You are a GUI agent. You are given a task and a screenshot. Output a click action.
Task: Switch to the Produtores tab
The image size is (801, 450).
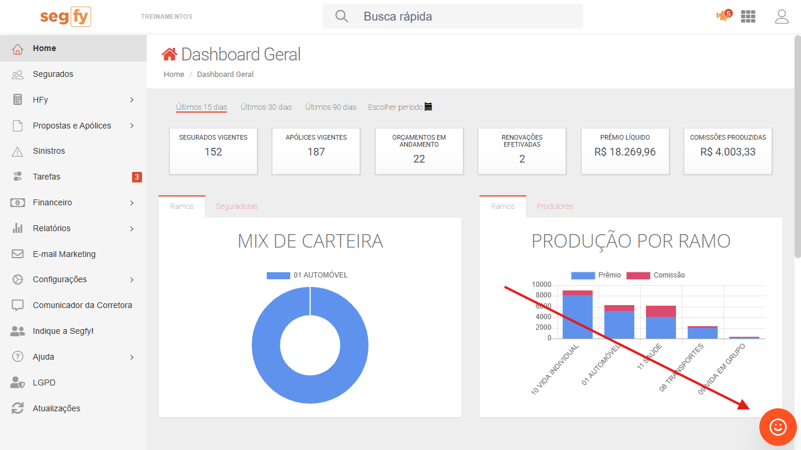click(x=554, y=206)
